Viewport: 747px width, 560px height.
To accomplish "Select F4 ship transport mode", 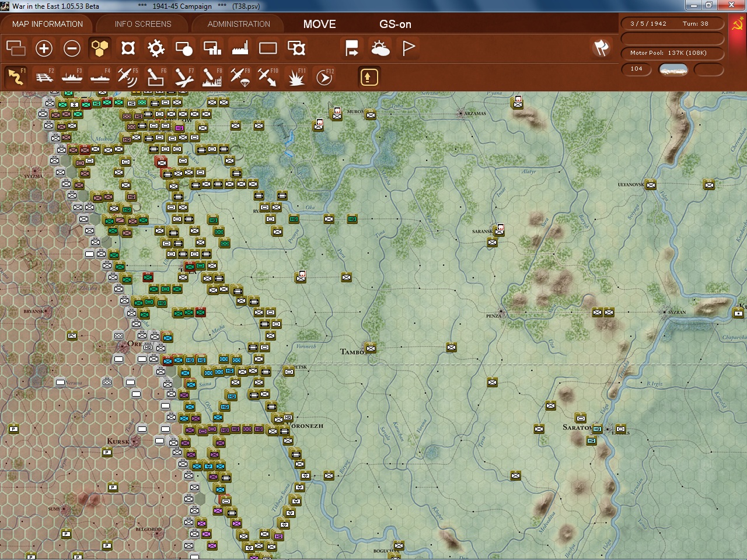I will coord(100,76).
